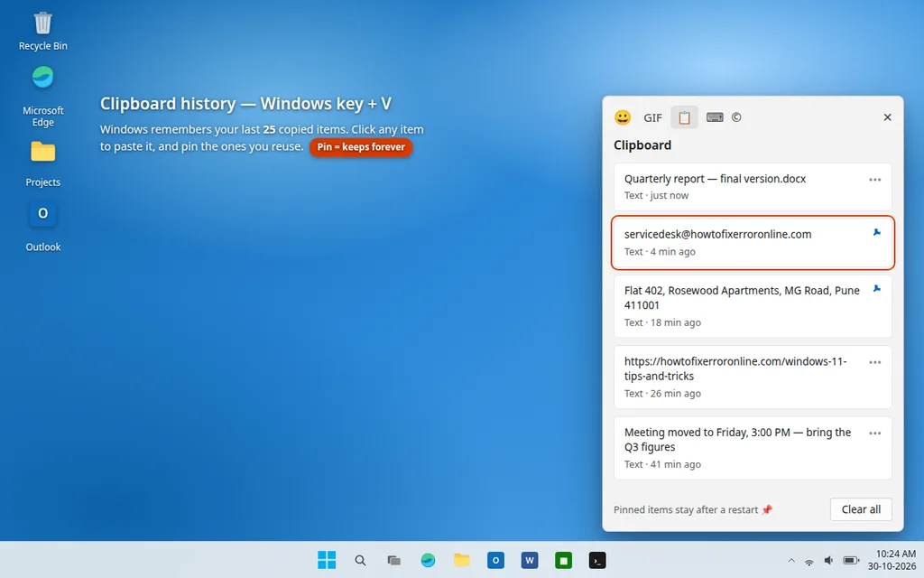This screenshot has height=578, width=924.
Task: Open the Windows Start menu
Action: click(x=327, y=560)
